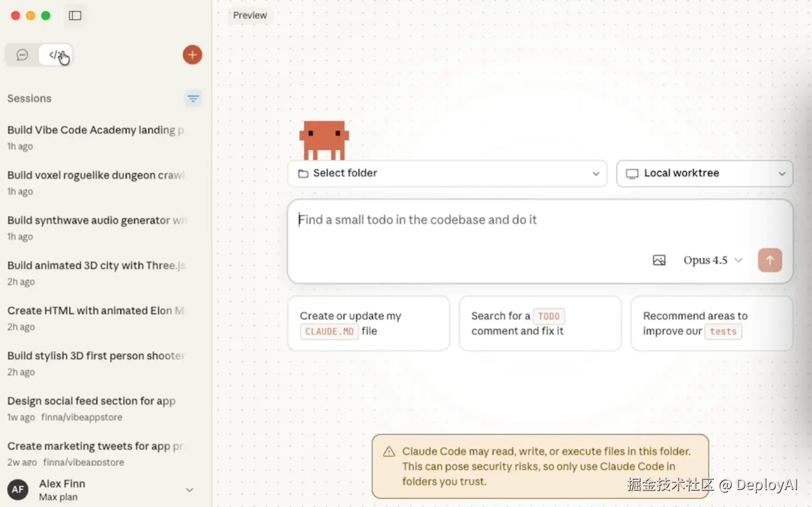Expand the Alex Finn account menu chevron
Screen dimensions: 812x507
pyautogui.click(x=189, y=490)
